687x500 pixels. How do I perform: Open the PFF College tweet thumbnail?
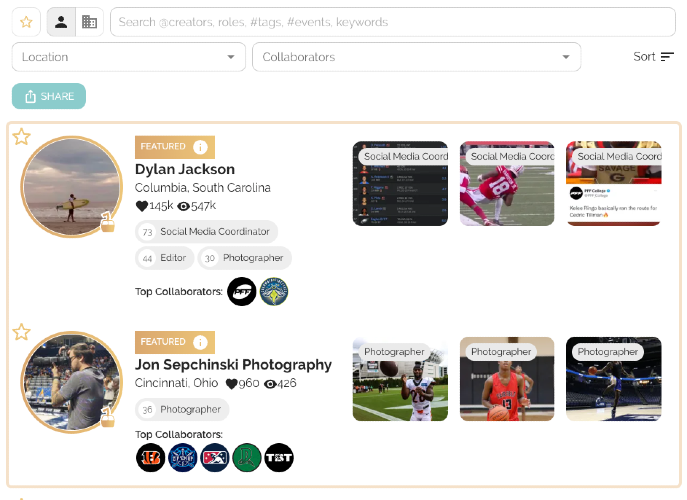click(x=613, y=184)
